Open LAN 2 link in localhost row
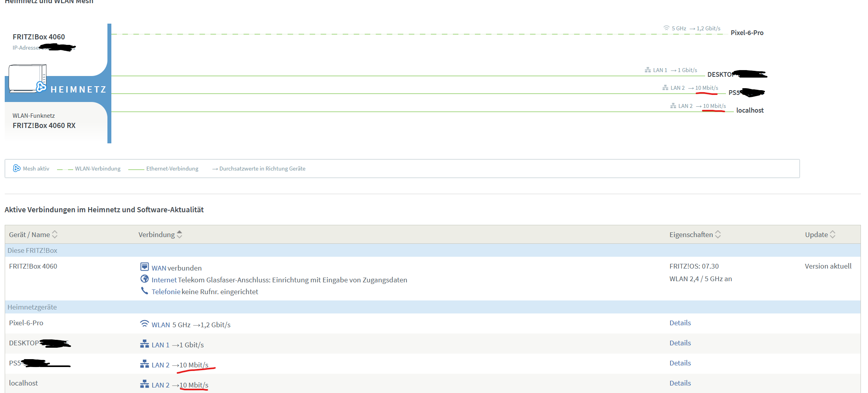868x393 pixels. click(161, 385)
